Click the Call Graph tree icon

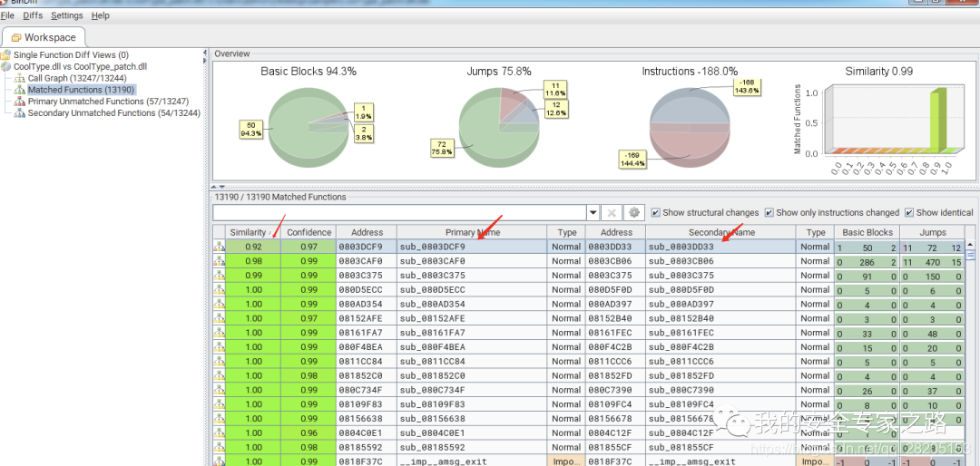pos(20,78)
